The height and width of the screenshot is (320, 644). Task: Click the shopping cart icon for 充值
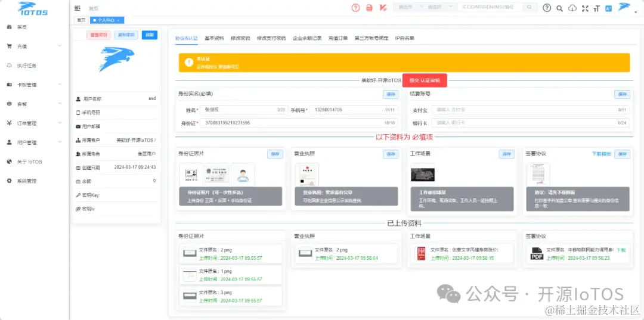coord(9,46)
